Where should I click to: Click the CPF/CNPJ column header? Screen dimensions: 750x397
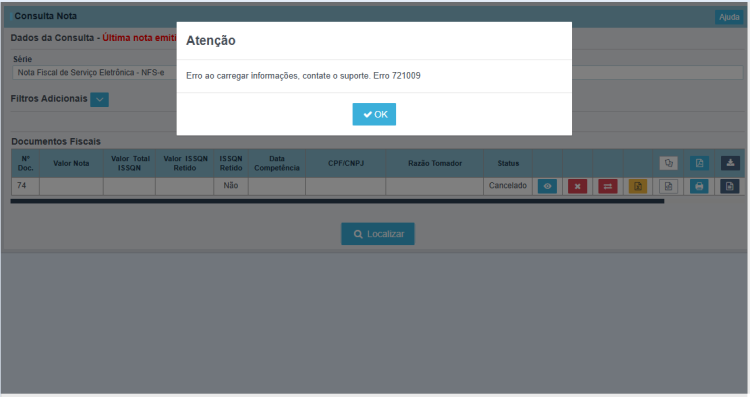pyautogui.click(x=346, y=163)
